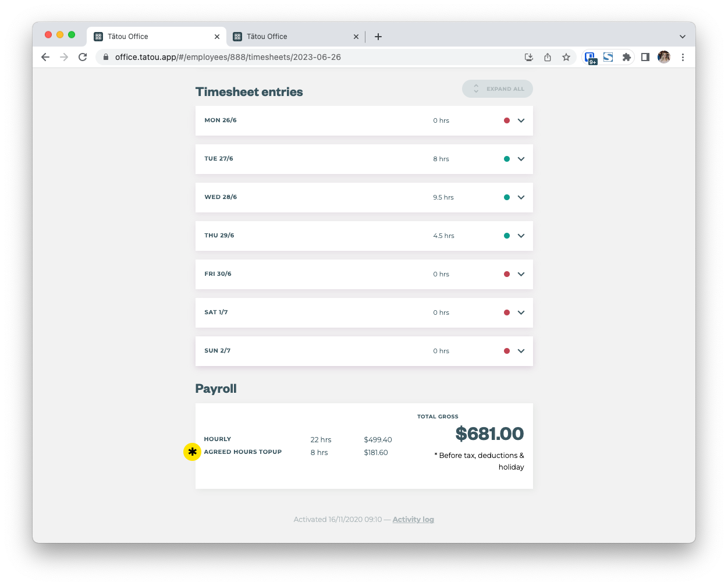Open the Activity log link
728x586 pixels.
[413, 519]
